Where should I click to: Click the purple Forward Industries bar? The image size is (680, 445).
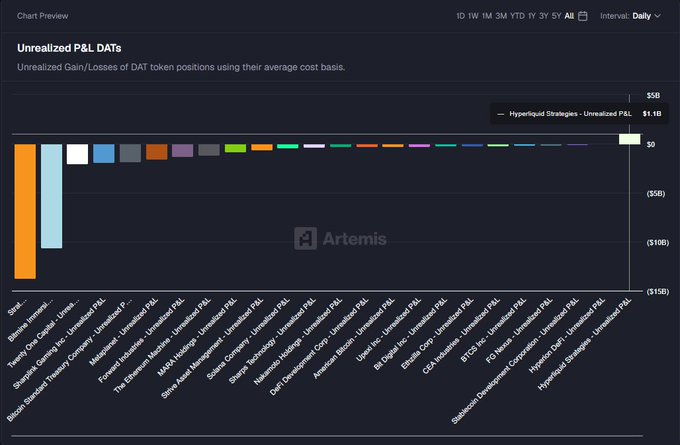(183, 151)
